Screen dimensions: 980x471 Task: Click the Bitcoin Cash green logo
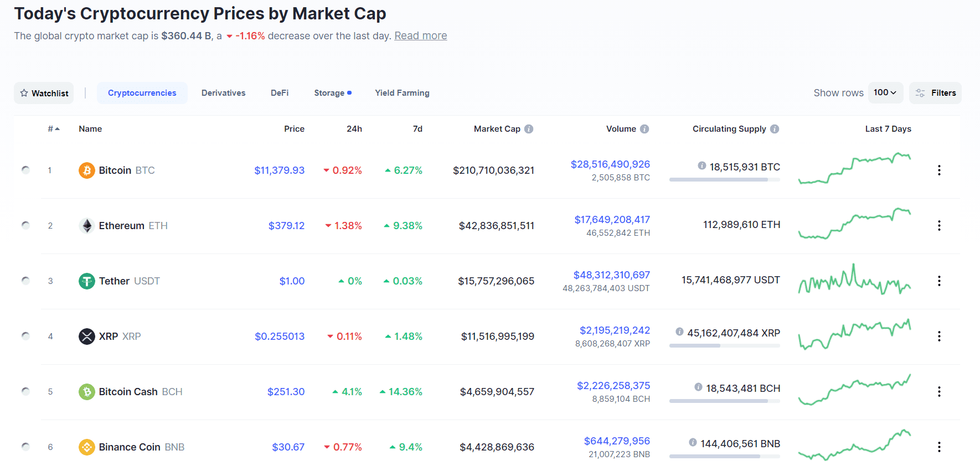pyautogui.click(x=86, y=392)
